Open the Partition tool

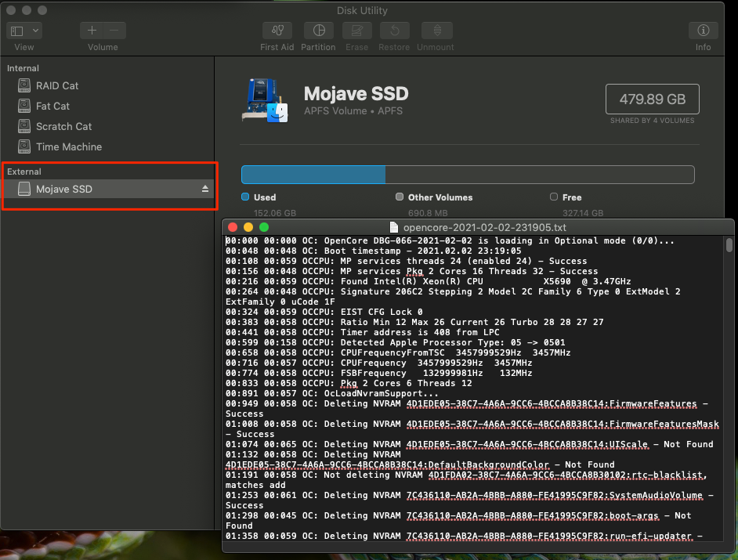coord(319,31)
